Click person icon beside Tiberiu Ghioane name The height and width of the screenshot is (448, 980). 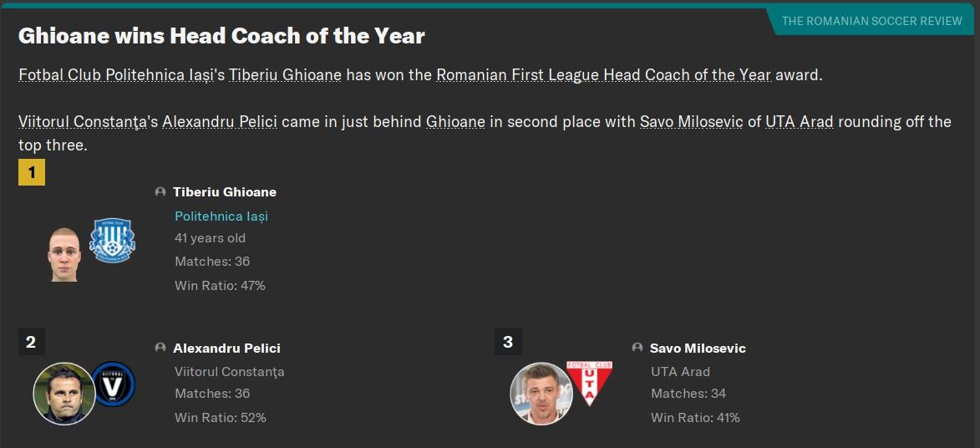click(x=160, y=192)
